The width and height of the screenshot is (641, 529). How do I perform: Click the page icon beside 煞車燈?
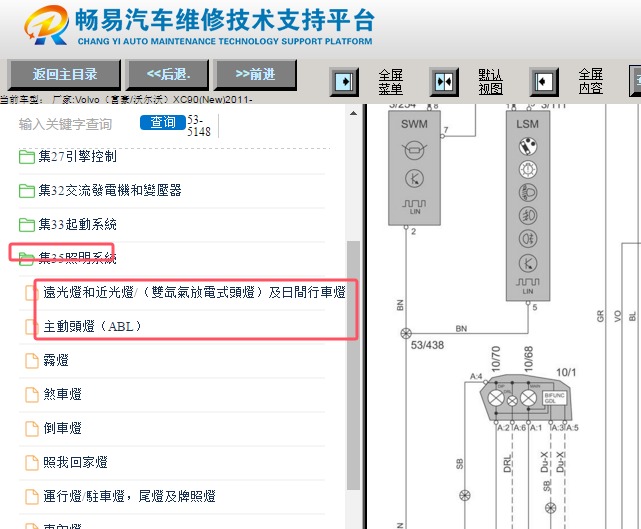pyautogui.click(x=31, y=395)
